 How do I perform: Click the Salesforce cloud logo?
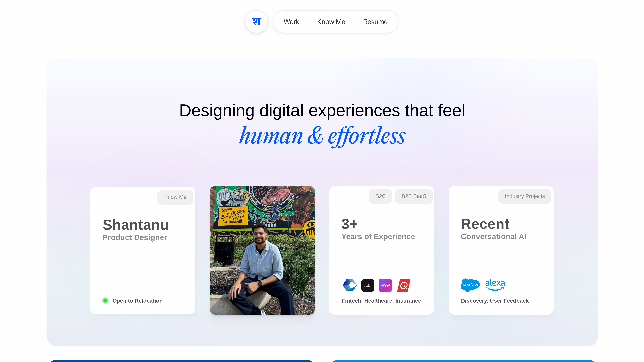(470, 285)
